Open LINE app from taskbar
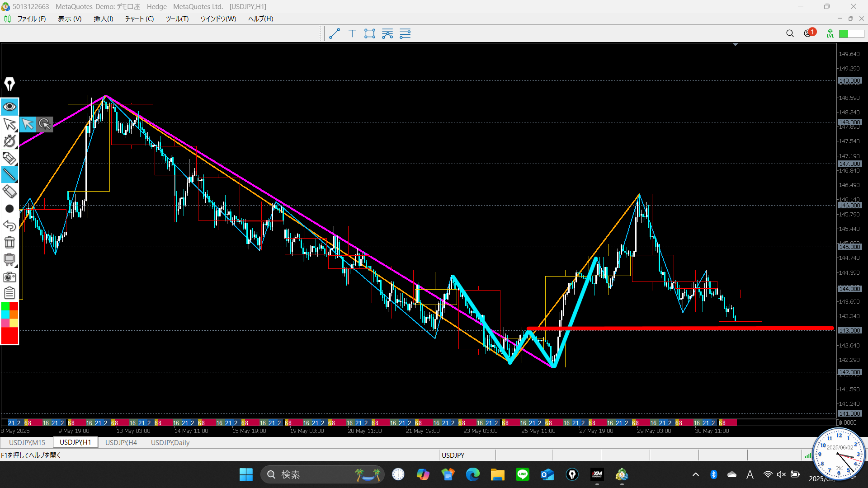 click(x=523, y=474)
